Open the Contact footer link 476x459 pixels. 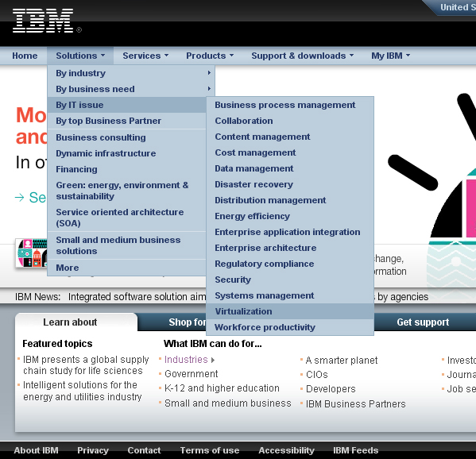click(x=144, y=450)
